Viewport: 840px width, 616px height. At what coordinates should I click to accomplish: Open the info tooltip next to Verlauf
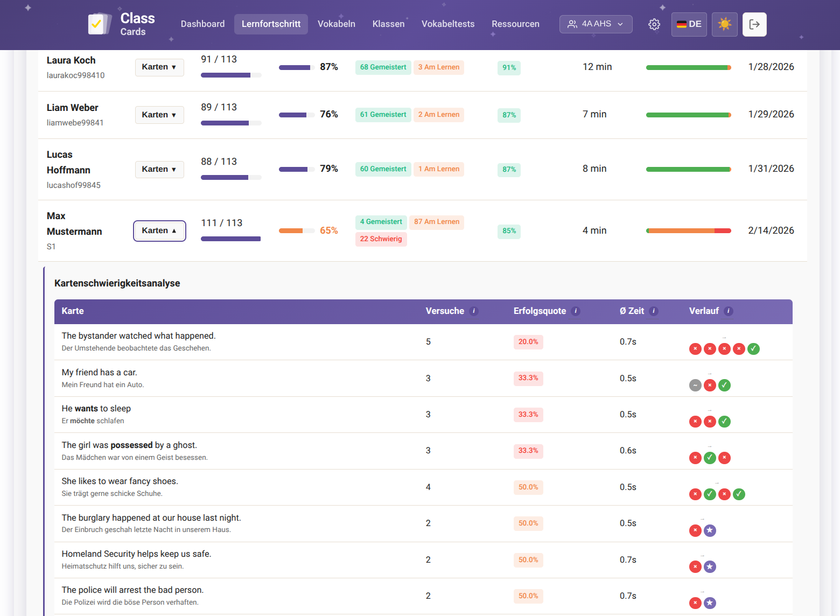[x=729, y=311]
